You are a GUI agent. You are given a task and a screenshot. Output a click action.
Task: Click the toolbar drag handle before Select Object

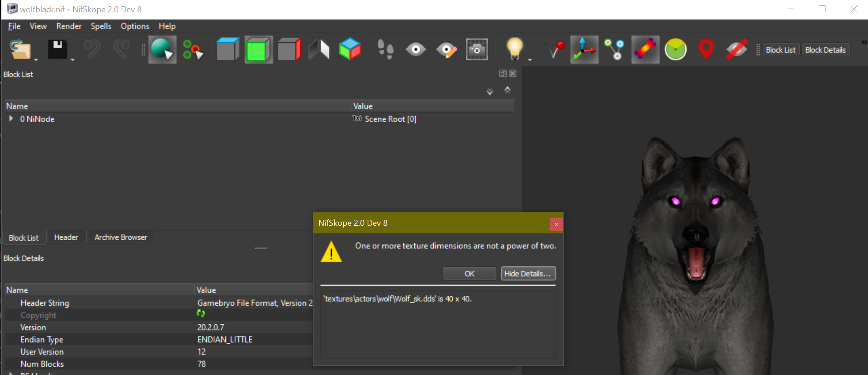click(x=143, y=50)
